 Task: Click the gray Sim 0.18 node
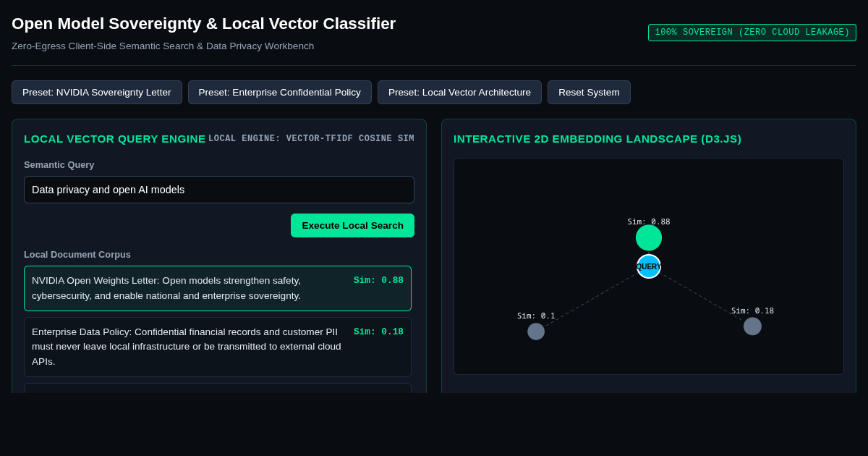752,326
